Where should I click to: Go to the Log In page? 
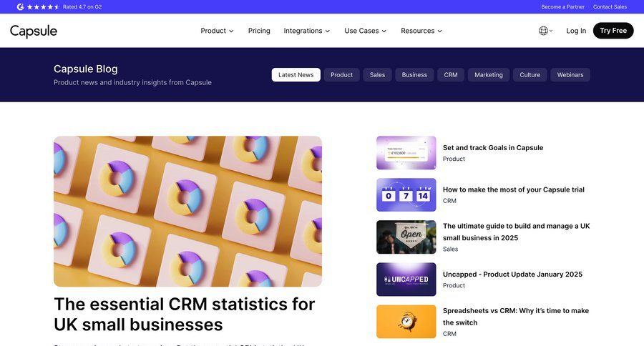576,31
